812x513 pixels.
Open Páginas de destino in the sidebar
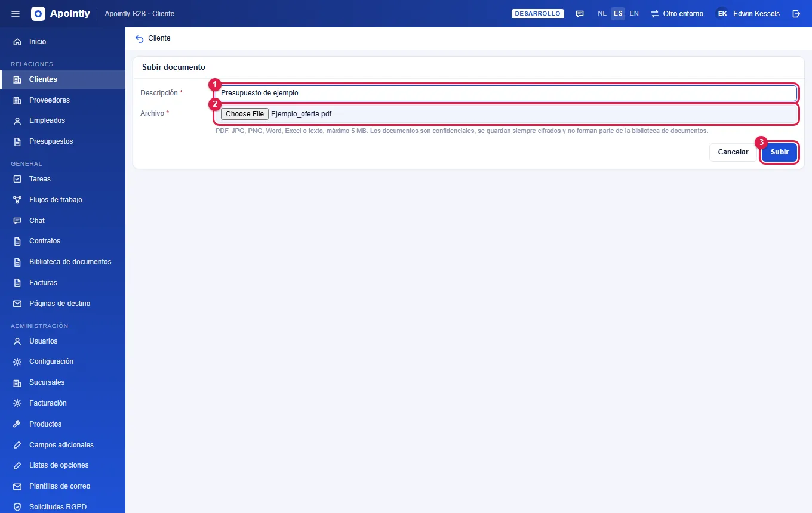(63, 304)
